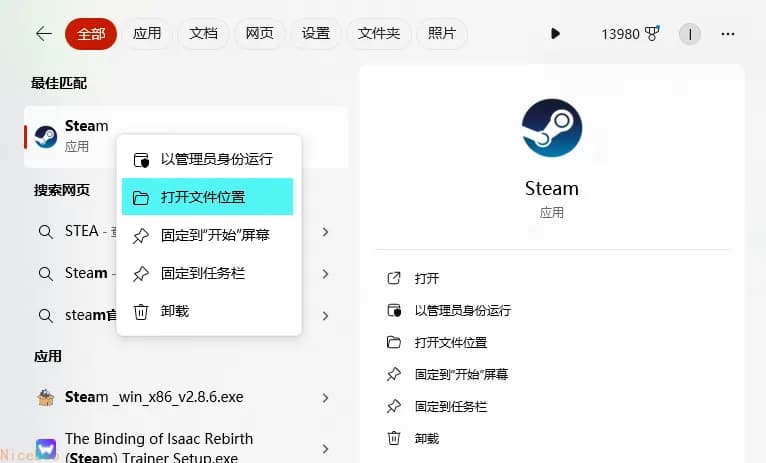
Task: Expand the STEA web suggestion chevron
Action: click(x=325, y=232)
